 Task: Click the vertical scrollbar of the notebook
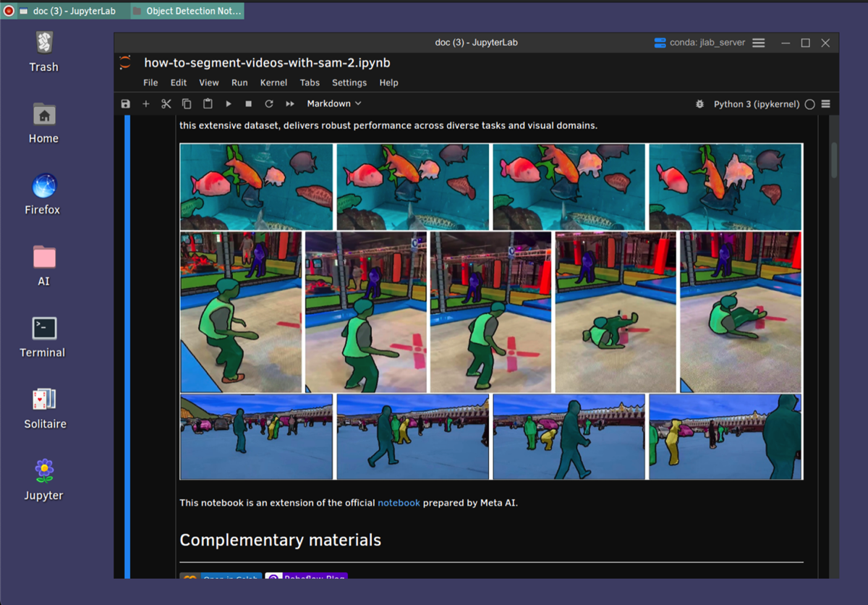(x=834, y=159)
